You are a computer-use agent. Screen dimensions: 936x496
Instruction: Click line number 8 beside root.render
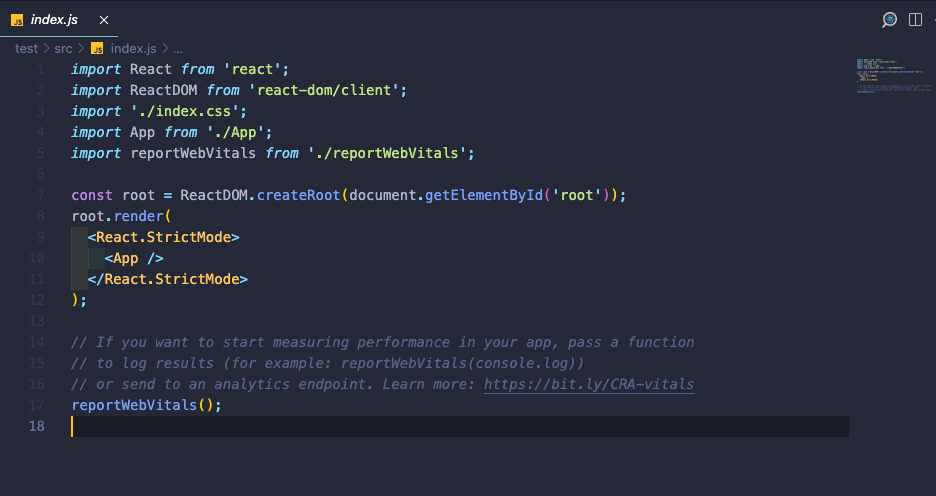click(x=41, y=216)
